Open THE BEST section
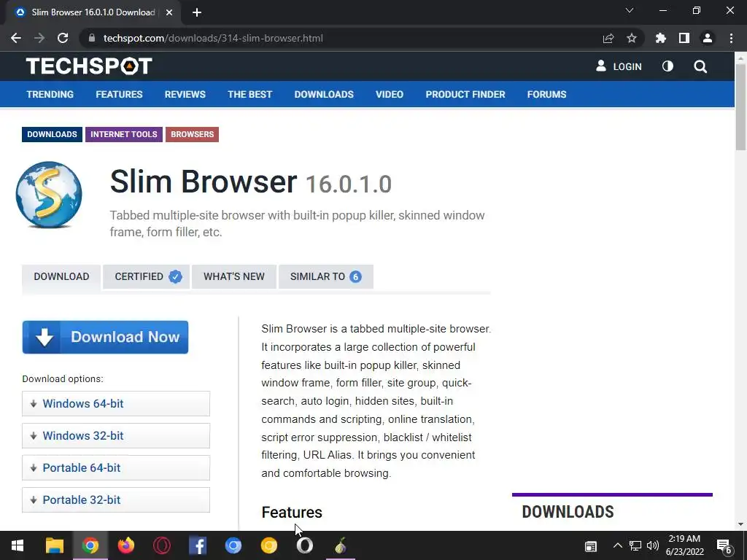This screenshot has height=560, width=747. 249,94
